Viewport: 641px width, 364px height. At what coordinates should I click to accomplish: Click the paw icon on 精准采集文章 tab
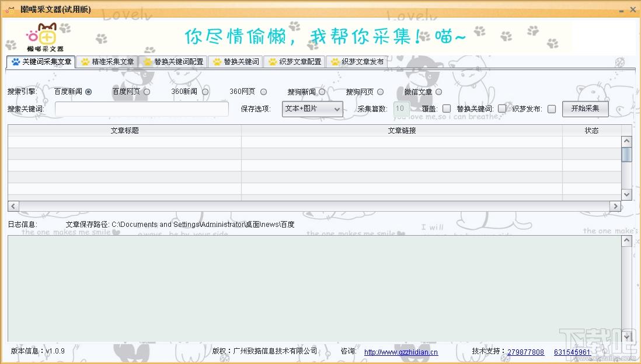[x=85, y=62]
